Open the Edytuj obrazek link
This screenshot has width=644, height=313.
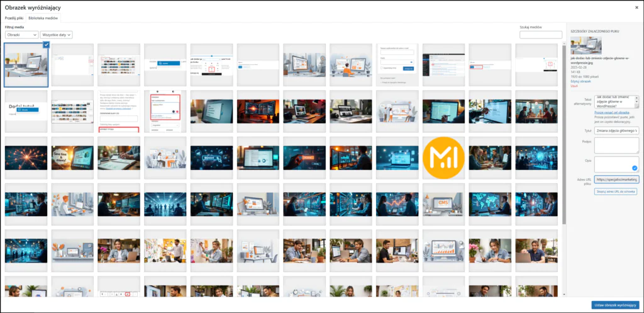coord(580,81)
